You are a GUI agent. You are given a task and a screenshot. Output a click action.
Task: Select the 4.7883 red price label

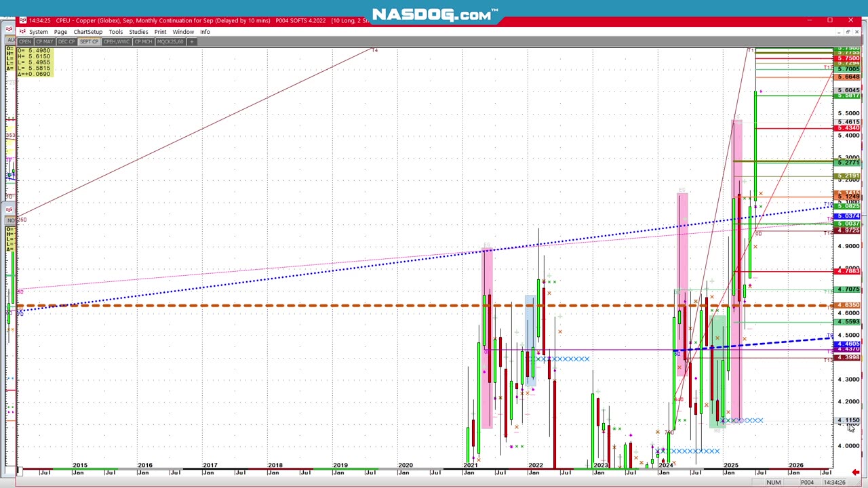tap(848, 272)
